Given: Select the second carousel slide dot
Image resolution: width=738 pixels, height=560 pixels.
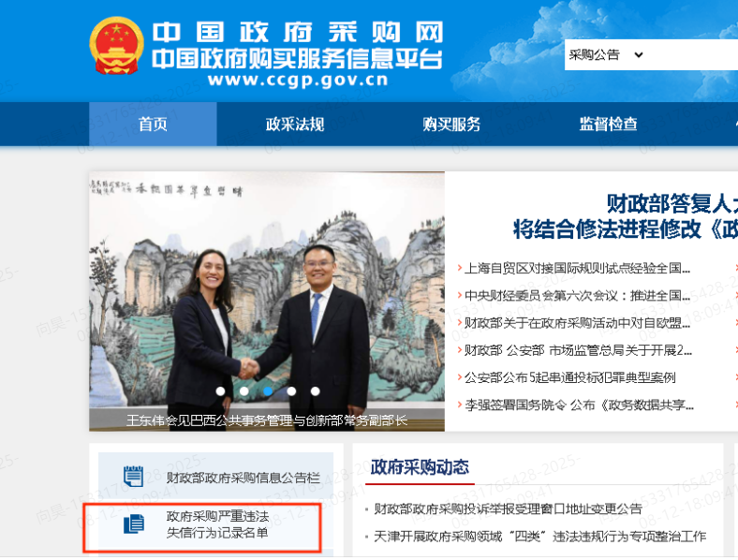Looking at the screenshot, I should pos(244,391).
